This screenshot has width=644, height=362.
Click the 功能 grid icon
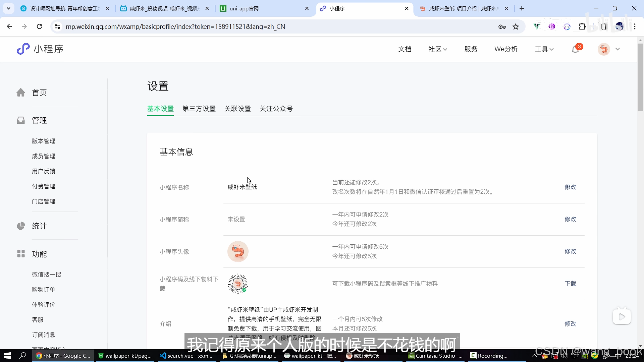pyautogui.click(x=21, y=254)
